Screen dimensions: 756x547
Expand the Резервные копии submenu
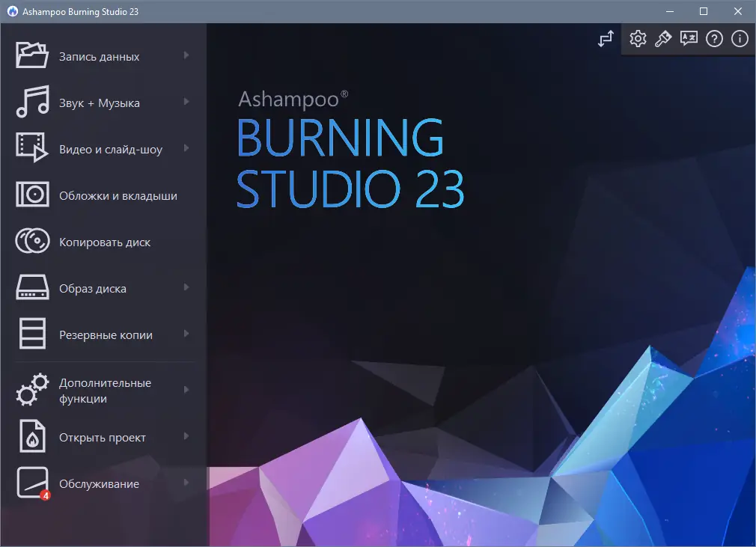(187, 334)
